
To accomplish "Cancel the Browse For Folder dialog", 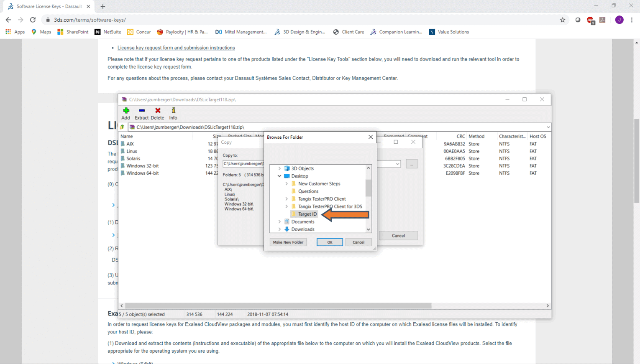I will 358,242.
